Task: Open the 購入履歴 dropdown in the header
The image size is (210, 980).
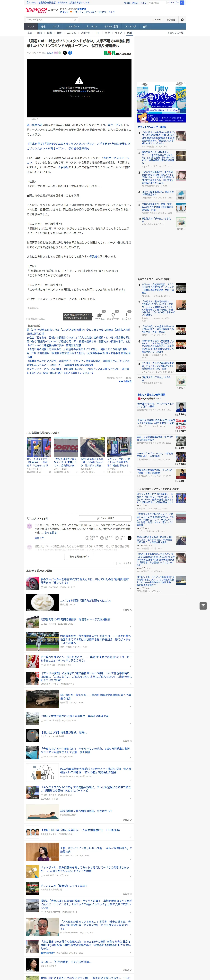Action: (171, 20)
